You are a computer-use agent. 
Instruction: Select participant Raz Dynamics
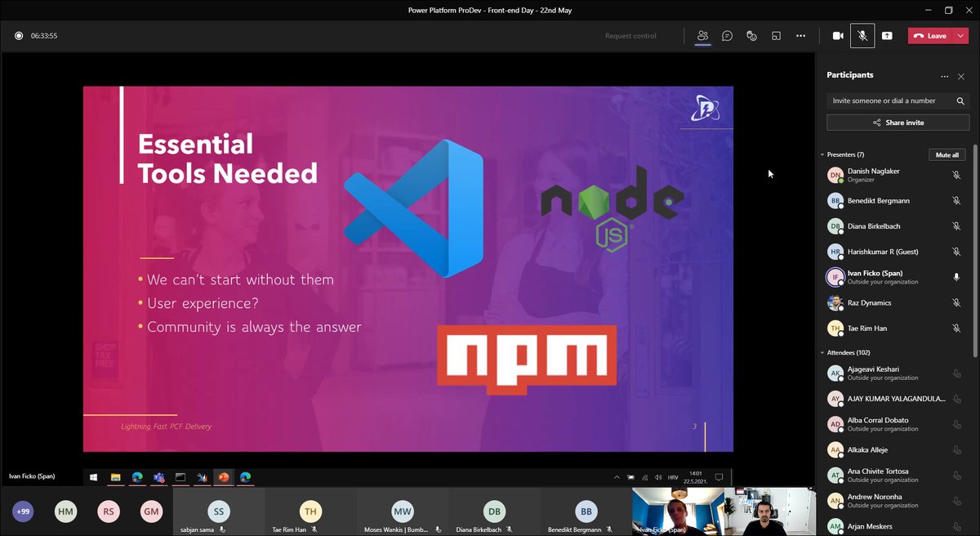(895, 302)
